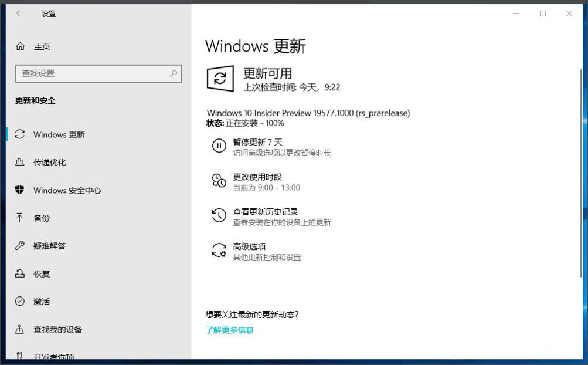Screen dimensions: 588x365
Task: Minimize the 设置 window
Action: pos(516,13)
